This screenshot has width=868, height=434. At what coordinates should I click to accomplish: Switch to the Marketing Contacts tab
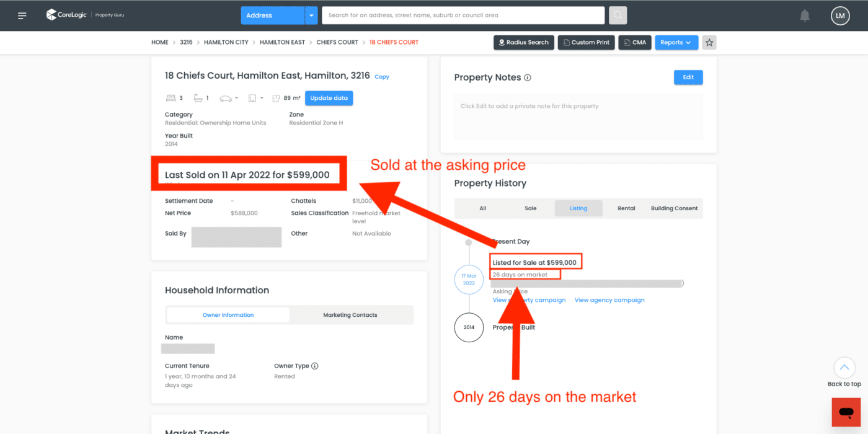click(350, 315)
